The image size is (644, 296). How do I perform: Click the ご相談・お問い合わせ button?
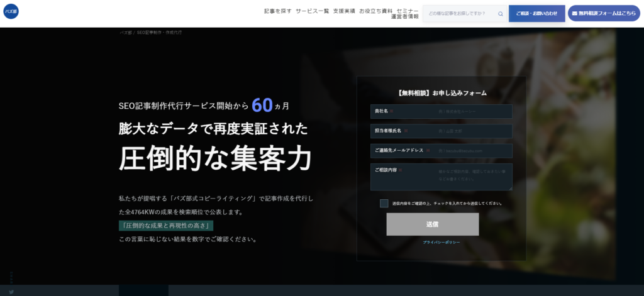point(537,14)
